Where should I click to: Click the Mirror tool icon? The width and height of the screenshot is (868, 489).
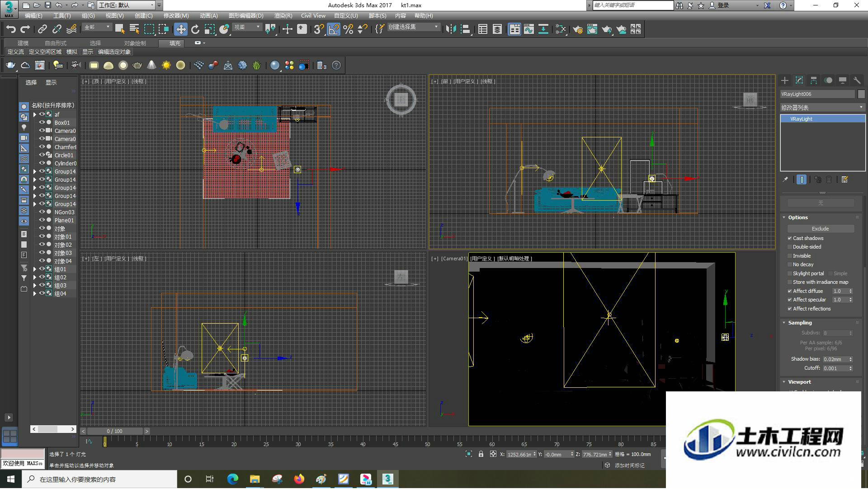click(x=451, y=29)
